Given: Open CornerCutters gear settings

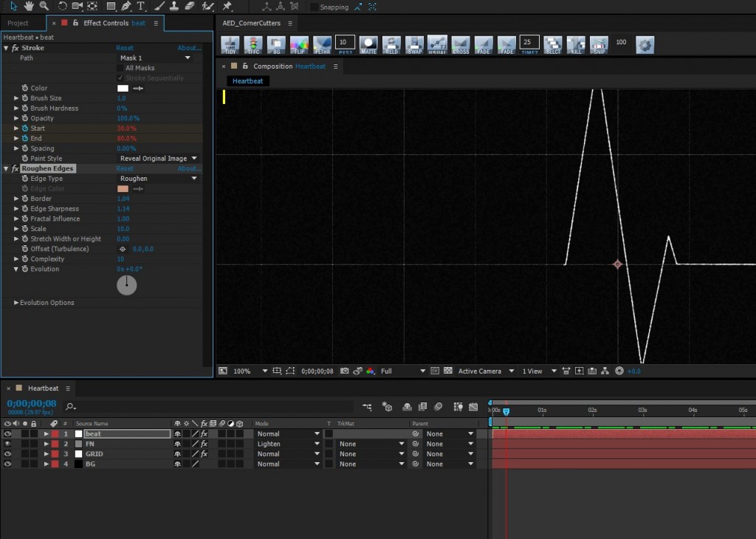Looking at the screenshot, I should (645, 45).
